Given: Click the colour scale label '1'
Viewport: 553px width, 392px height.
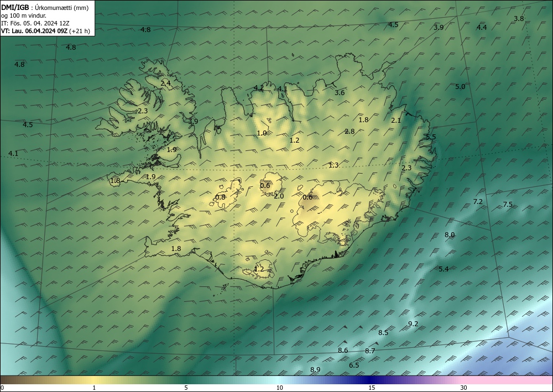Looking at the screenshot, I should 94,388.
